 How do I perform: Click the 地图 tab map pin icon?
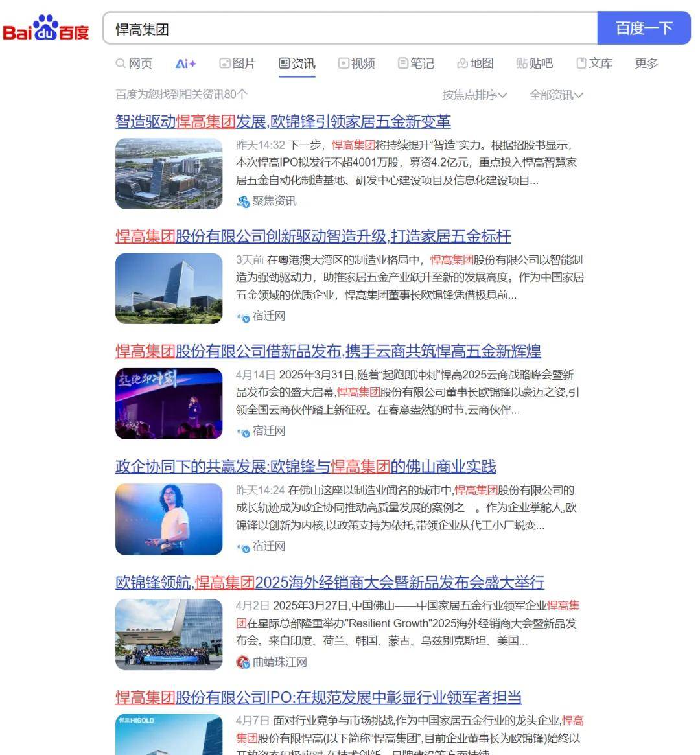(462, 63)
